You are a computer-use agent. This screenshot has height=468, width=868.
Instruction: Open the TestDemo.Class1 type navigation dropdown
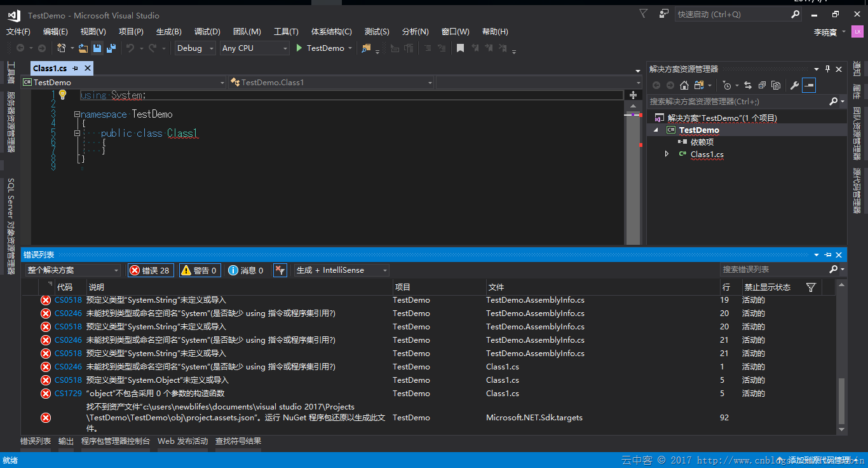point(331,83)
